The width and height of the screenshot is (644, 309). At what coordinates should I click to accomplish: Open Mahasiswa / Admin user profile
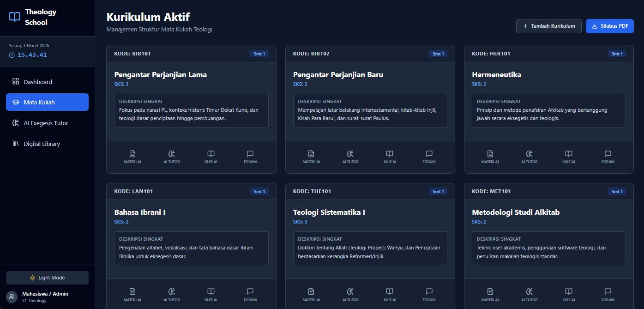click(47, 297)
